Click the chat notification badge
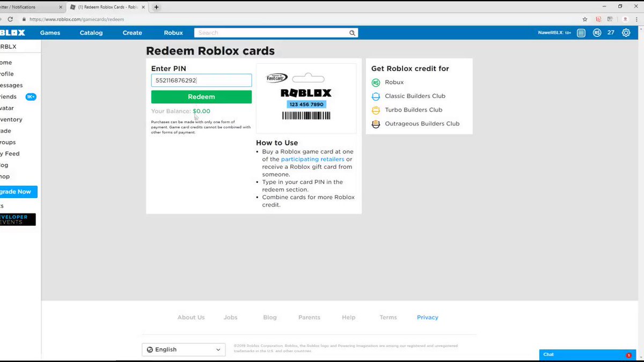 (628, 355)
